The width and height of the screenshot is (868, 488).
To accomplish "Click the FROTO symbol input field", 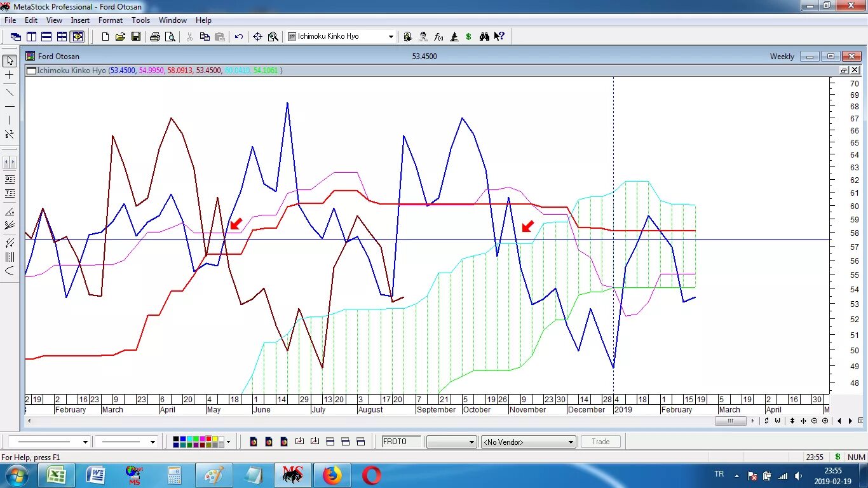I will [x=402, y=442].
